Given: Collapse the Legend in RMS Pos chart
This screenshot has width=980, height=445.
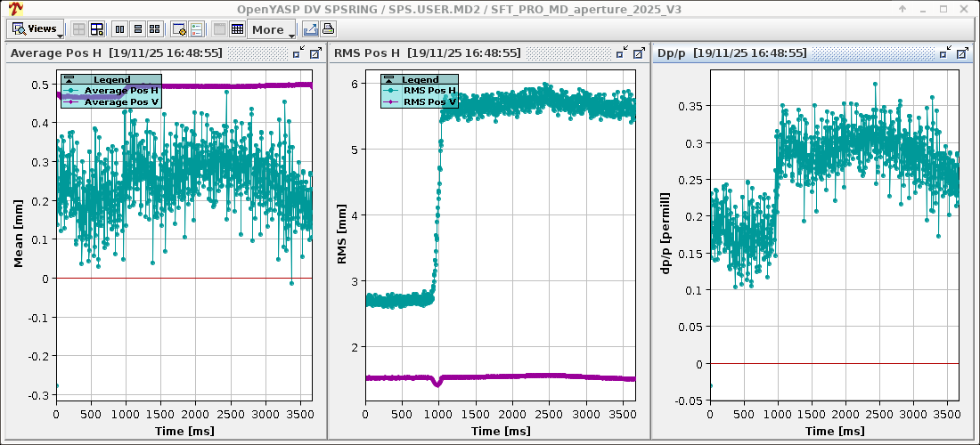Looking at the screenshot, I should (388, 80).
